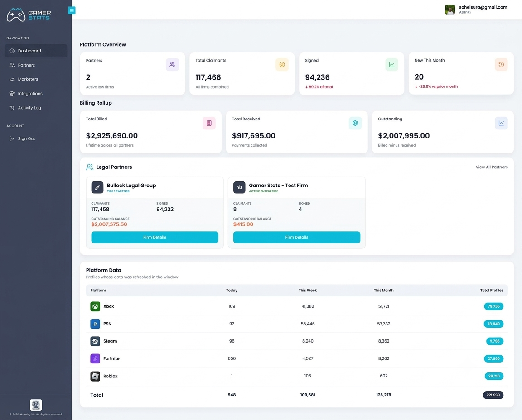
Task: Click the Total Claimants yellow icon
Action: click(x=282, y=65)
